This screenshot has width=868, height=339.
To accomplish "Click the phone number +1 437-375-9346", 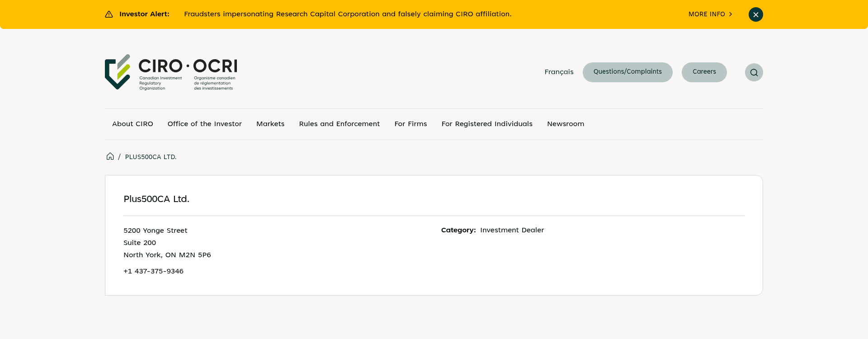I will [153, 271].
